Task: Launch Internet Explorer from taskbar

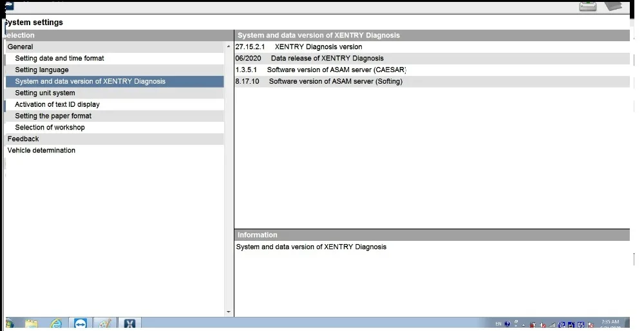Action: 56,324
